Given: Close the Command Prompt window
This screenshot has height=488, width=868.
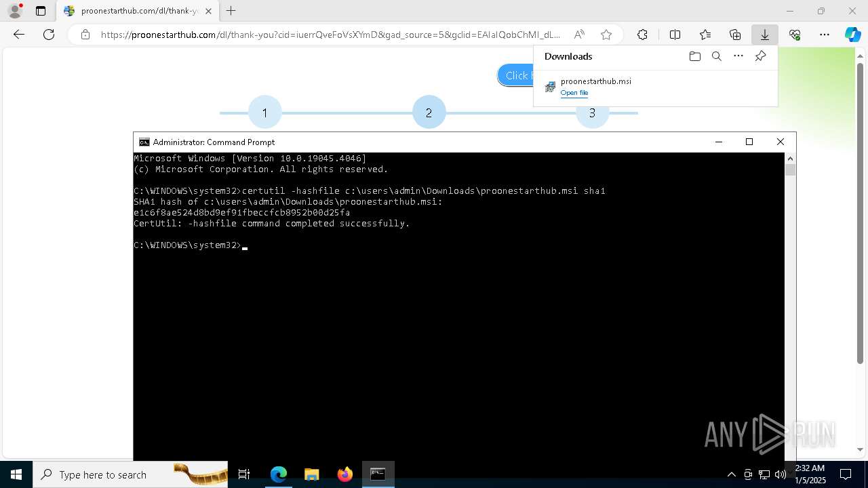Looking at the screenshot, I should pos(780,142).
